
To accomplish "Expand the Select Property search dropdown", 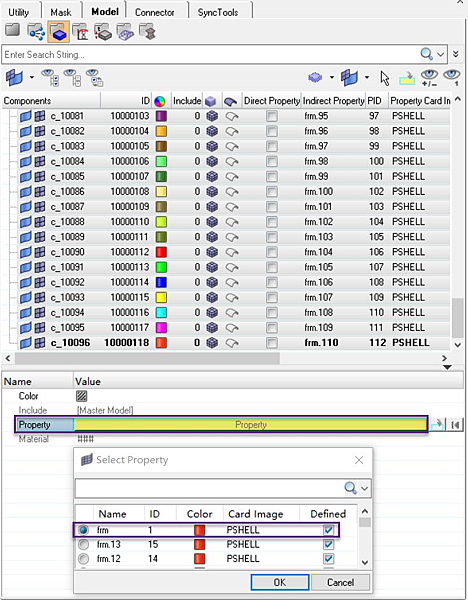I will point(365,488).
